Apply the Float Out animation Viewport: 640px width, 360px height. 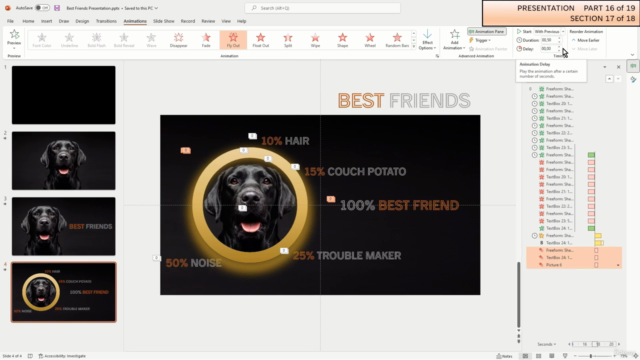[x=260, y=40]
